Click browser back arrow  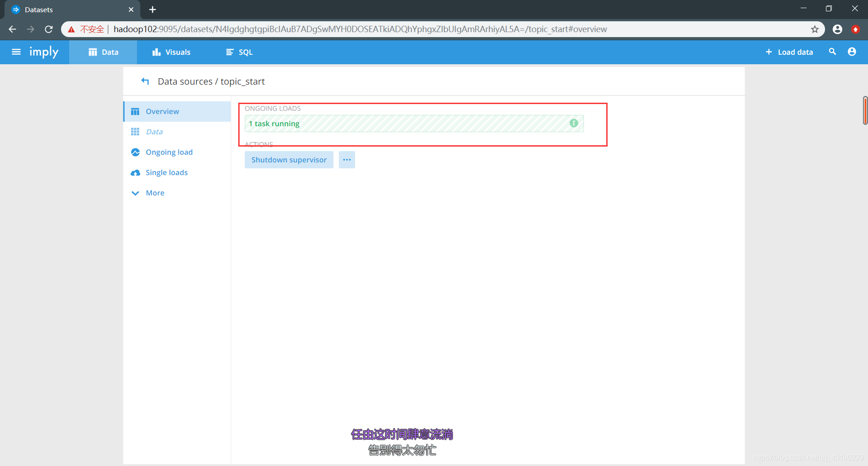click(12, 29)
